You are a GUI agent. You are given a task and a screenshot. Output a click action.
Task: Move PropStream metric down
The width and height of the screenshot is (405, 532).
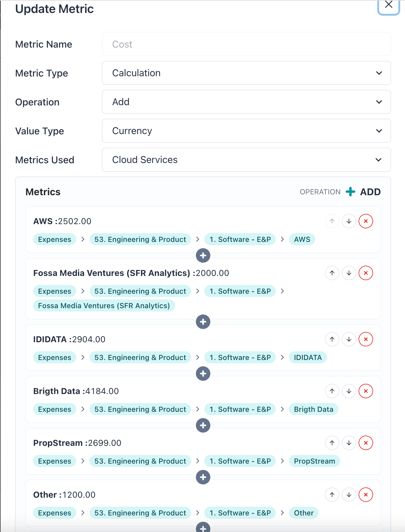pyautogui.click(x=349, y=443)
